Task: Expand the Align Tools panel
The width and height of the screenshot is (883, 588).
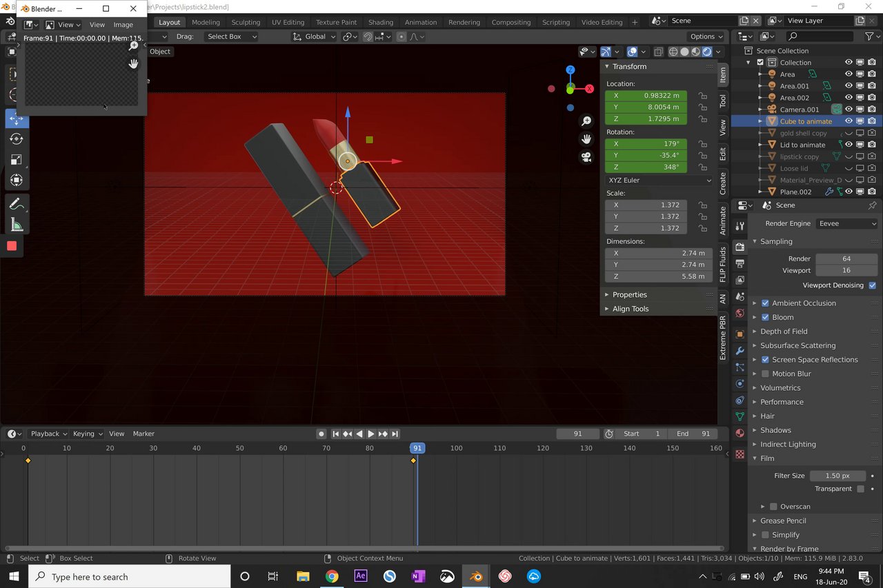Action: point(631,309)
